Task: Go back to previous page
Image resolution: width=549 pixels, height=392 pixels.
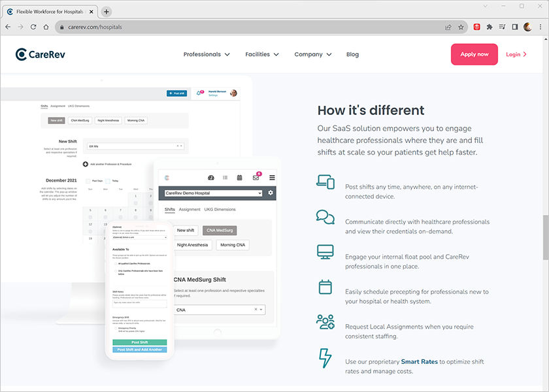Action: (x=8, y=27)
